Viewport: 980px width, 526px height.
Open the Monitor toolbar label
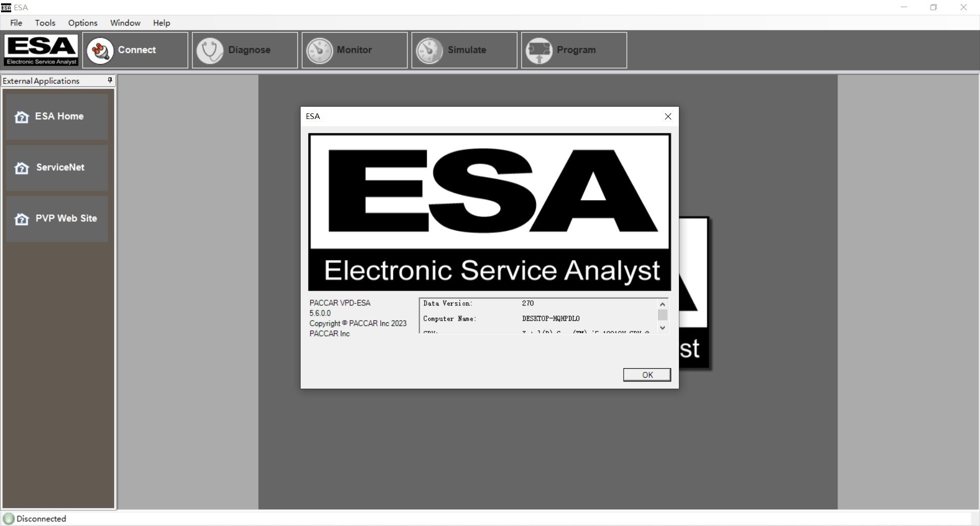pyautogui.click(x=354, y=50)
